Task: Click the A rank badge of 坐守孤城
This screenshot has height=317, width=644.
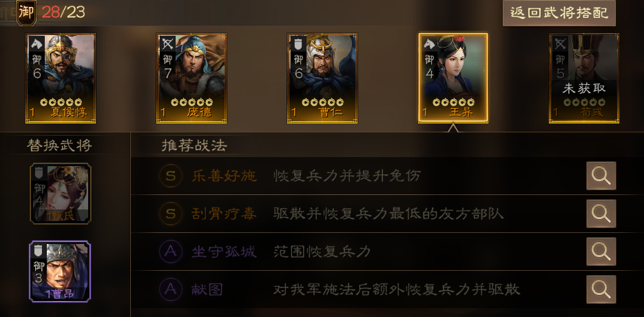Action: [x=170, y=252]
